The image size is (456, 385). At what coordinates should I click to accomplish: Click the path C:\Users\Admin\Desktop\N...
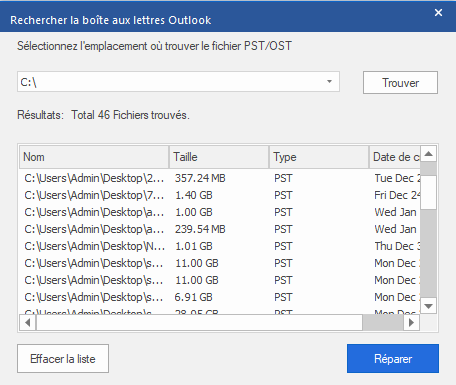94,246
